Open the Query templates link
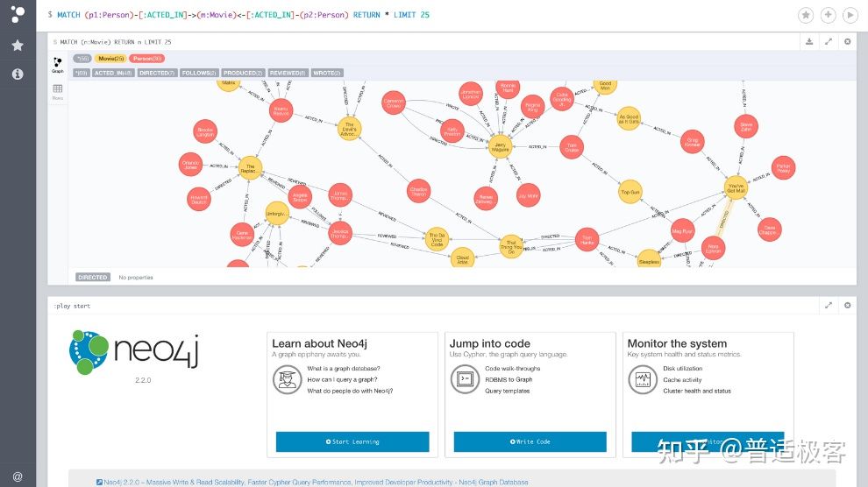 coord(507,391)
